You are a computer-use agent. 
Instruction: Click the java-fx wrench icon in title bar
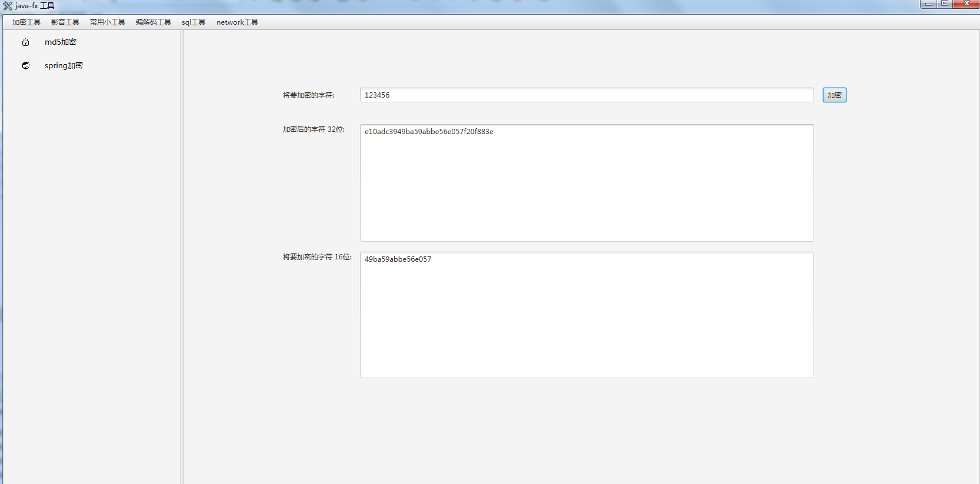pos(8,6)
